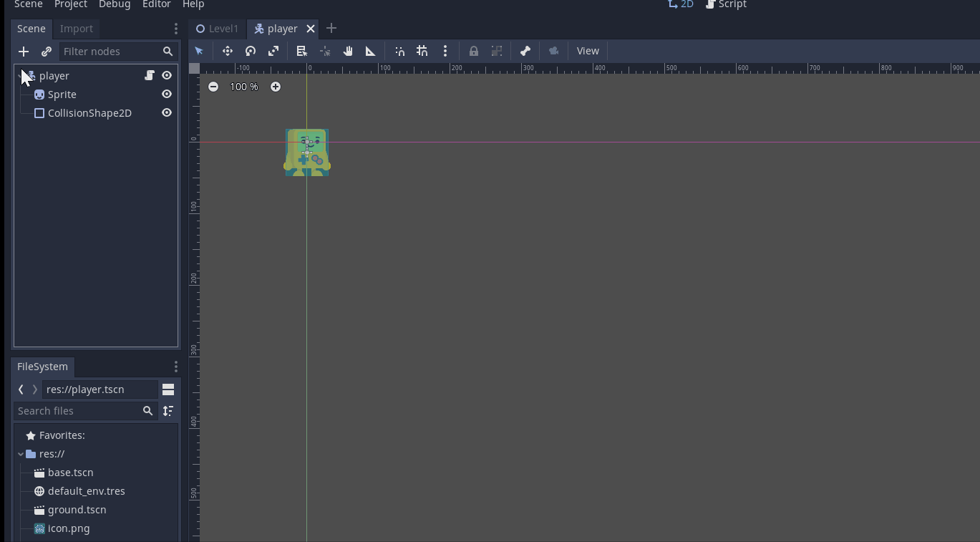Collapse the res:// folder
The width and height of the screenshot is (980, 542).
pos(20,454)
